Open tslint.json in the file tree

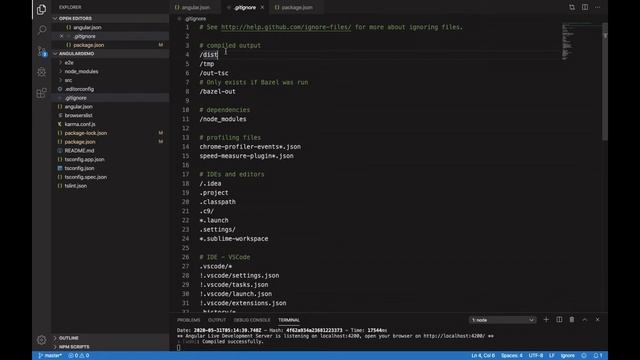tap(76, 186)
